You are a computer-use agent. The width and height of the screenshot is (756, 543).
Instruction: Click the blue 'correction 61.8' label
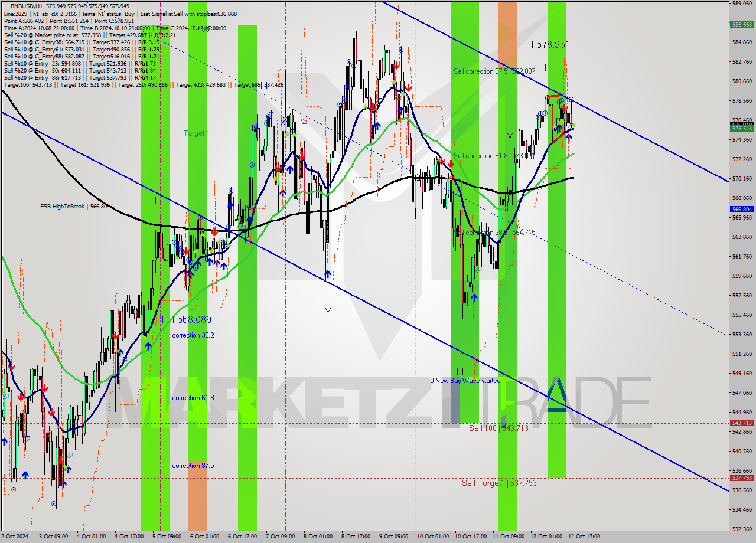click(x=193, y=398)
